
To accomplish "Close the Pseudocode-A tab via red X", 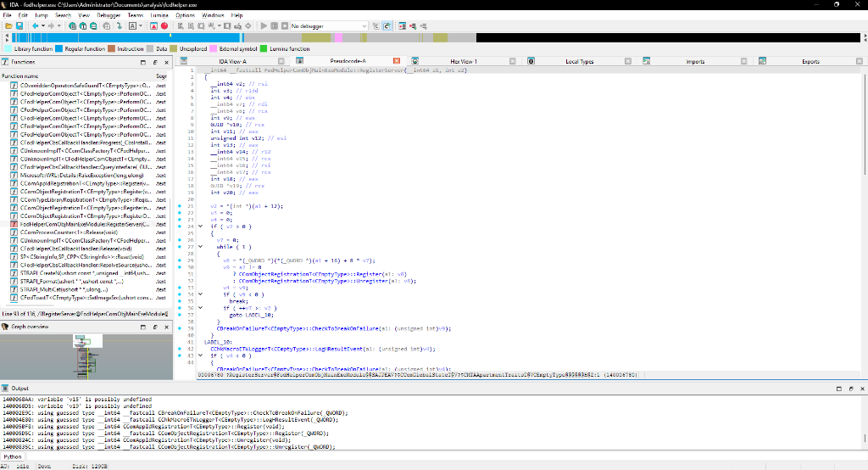I will [x=397, y=61].
